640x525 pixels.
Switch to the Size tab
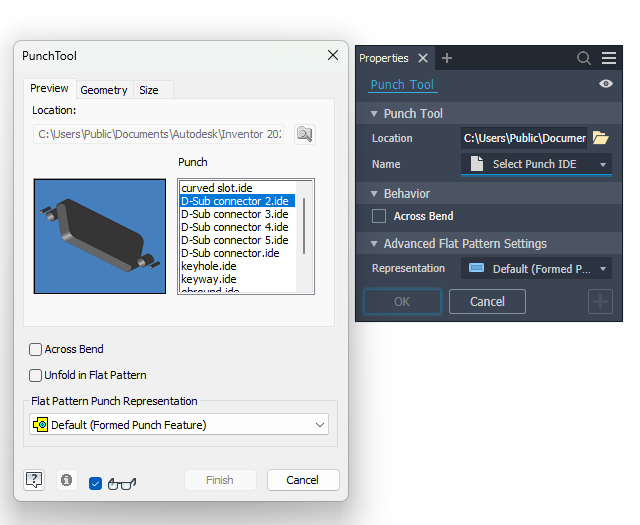(149, 90)
